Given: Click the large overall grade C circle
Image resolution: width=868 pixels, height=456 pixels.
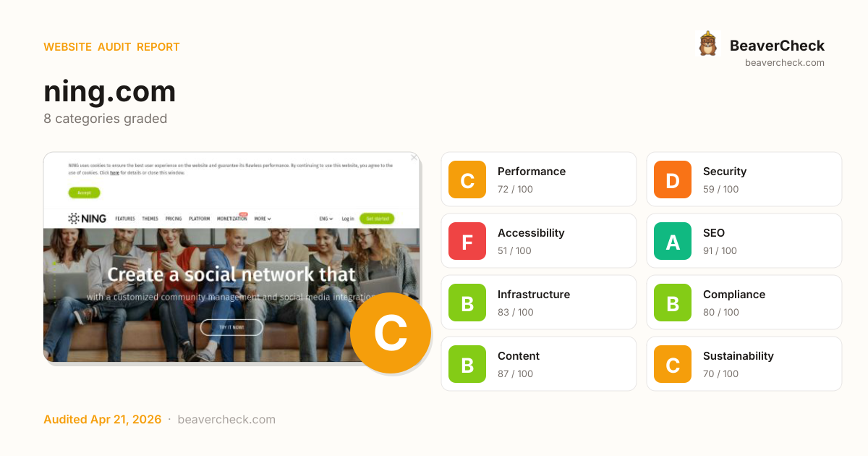Looking at the screenshot, I should tap(391, 333).
